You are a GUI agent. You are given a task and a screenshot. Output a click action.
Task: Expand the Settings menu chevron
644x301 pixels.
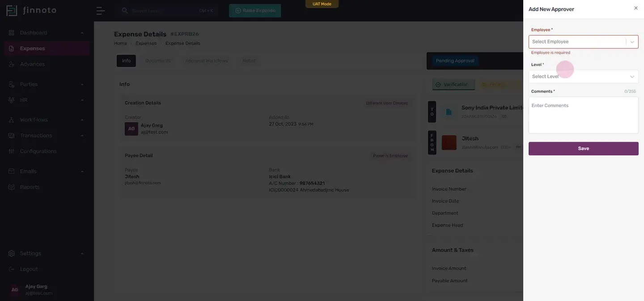point(82,254)
